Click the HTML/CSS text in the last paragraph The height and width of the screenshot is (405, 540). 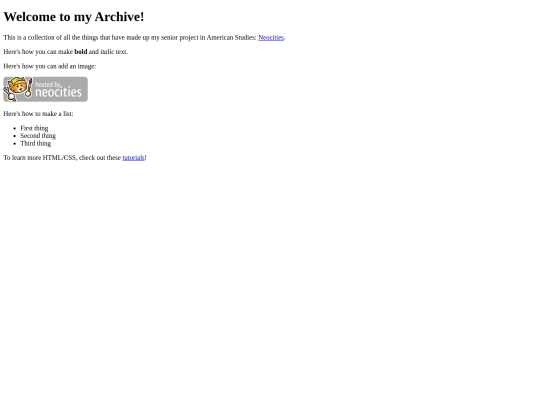(x=59, y=158)
